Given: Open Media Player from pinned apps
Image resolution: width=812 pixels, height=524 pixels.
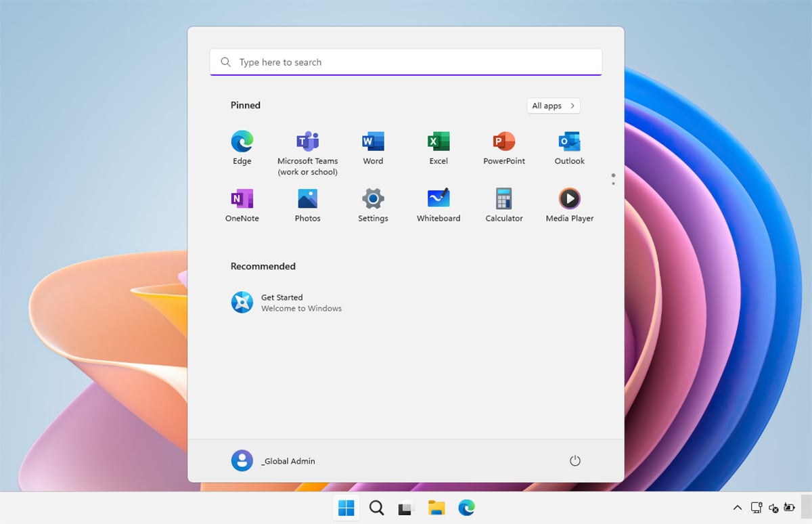Looking at the screenshot, I should pos(570,206).
